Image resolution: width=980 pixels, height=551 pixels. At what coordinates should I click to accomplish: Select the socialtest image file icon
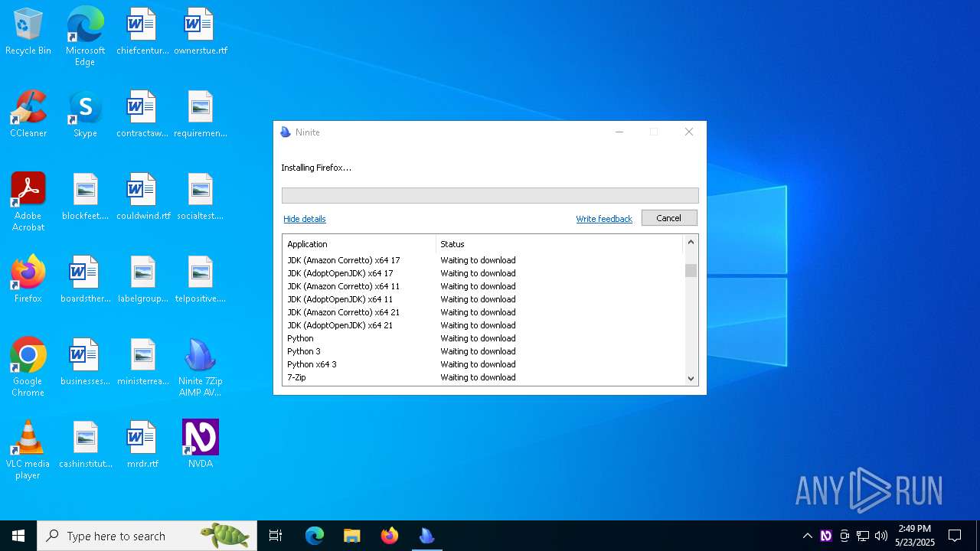point(201,197)
